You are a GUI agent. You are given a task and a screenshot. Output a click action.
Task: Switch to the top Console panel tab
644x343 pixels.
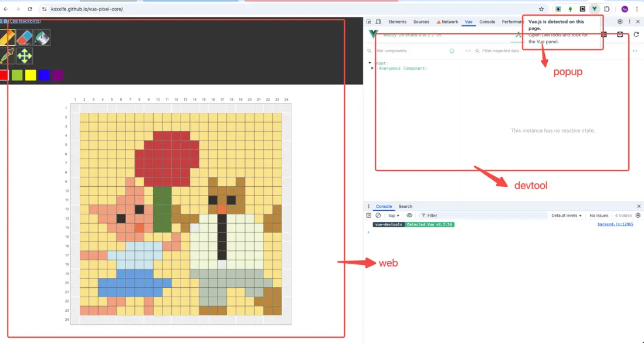click(487, 22)
